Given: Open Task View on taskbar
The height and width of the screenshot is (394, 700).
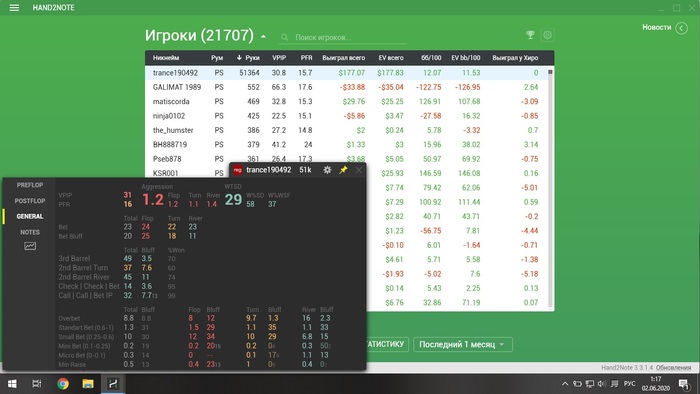Looking at the screenshot, I should pyautogui.click(x=37, y=384).
